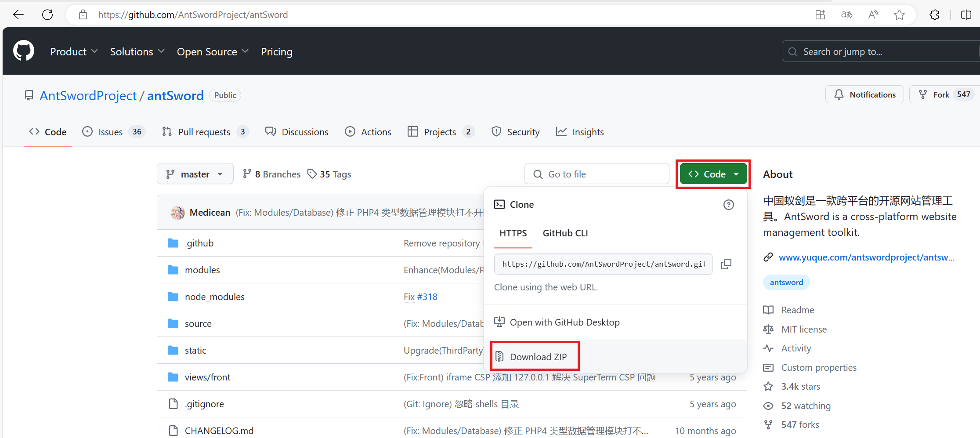Open the .github folder
The width and height of the screenshot is (980, 438).
199,243
